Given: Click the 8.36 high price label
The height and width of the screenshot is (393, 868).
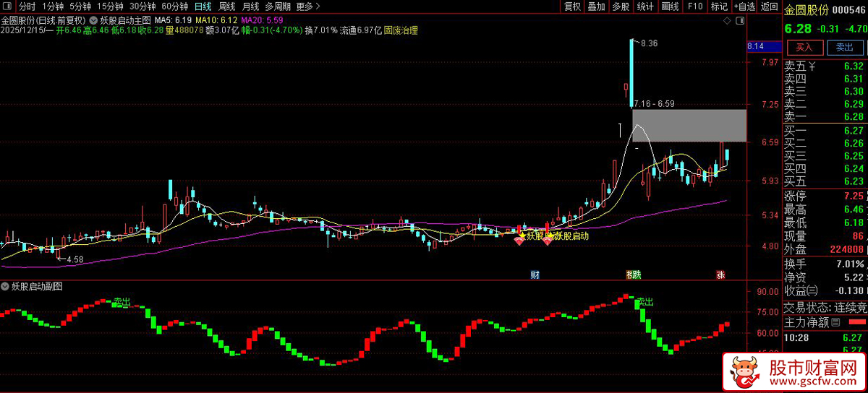Looking at the screenshot, I should click(649, 43).
